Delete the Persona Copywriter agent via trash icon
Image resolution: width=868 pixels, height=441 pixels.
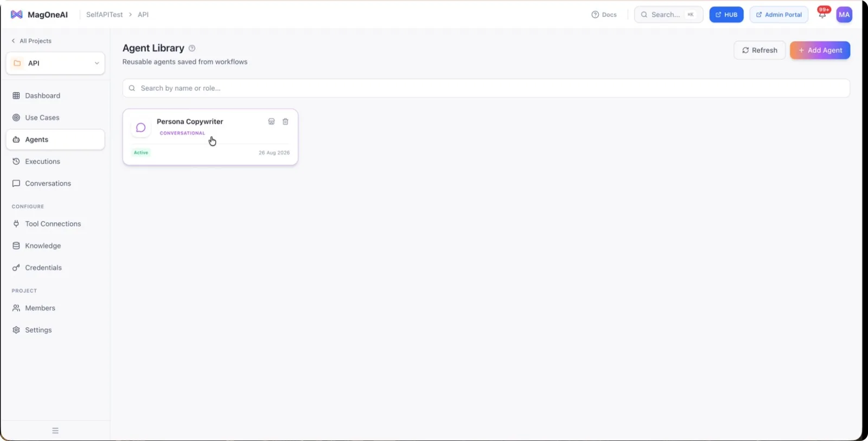click(285, 122)
